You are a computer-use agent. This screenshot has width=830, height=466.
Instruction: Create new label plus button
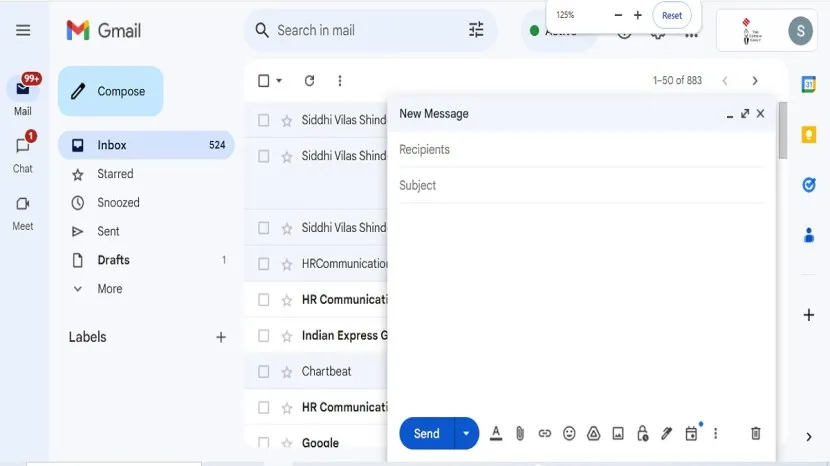pos(221,337)
